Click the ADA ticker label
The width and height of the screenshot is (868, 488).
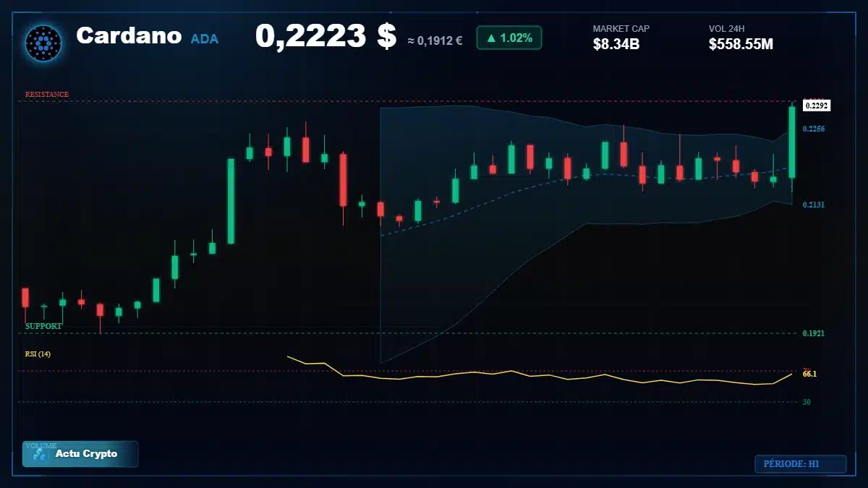point(205,38)
